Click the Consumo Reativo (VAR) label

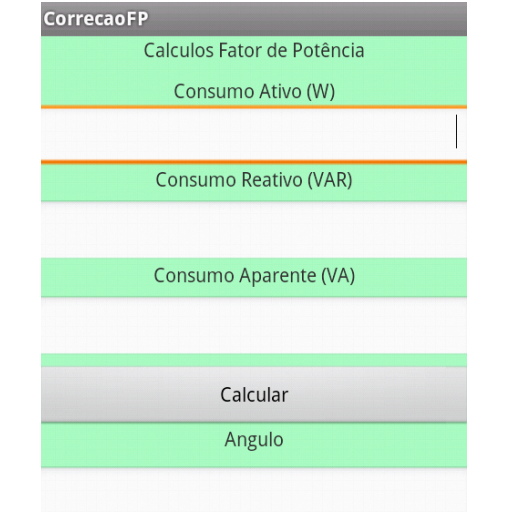tap(254, 180)
